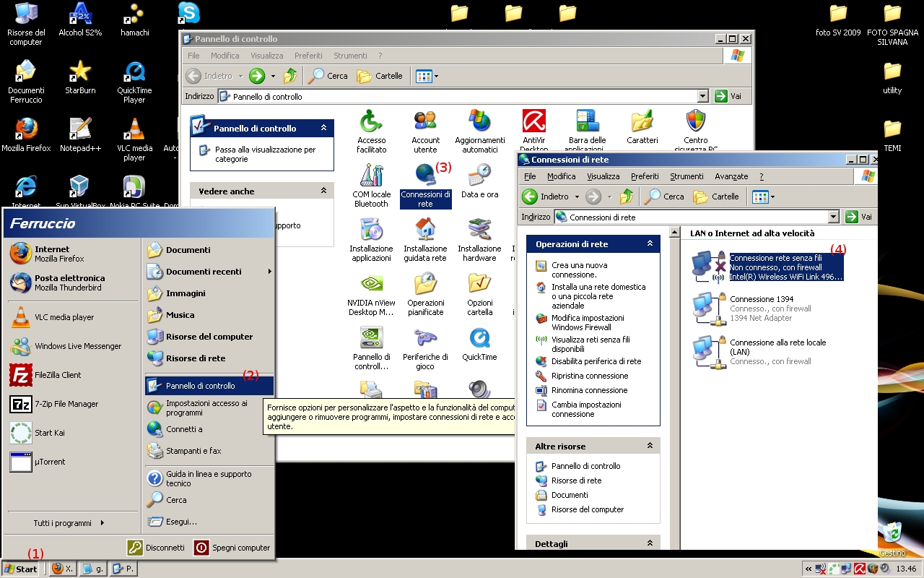Expand hidden system tray icons arrow
The image size is (924, 578).
(x=808, y=569)
